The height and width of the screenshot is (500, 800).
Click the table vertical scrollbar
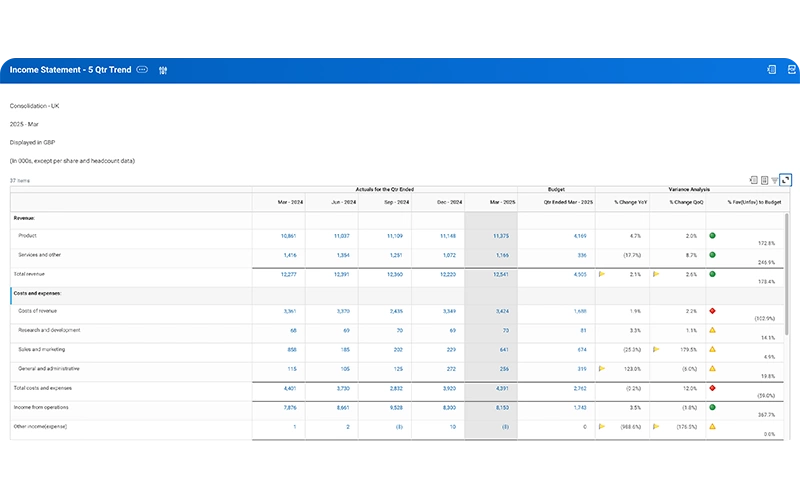pos(787,274)
